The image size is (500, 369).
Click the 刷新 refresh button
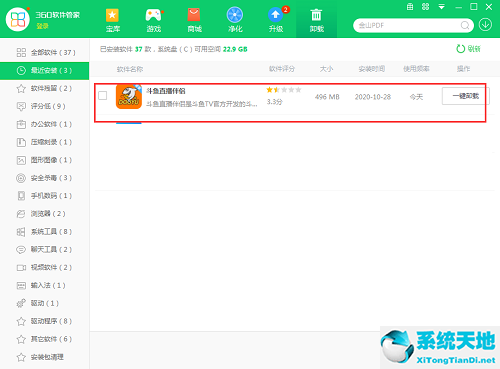click(468, 49)
